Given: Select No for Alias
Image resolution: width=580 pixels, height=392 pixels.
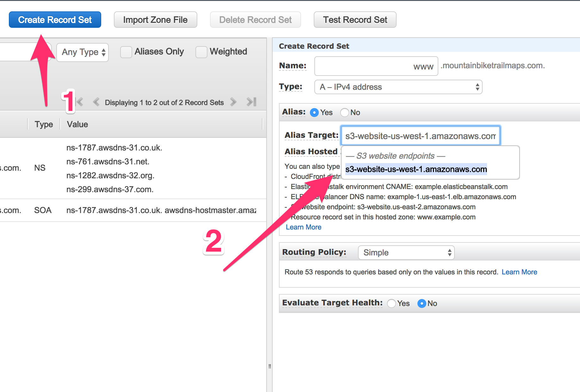Looking at the screenshot, I should tap(345, 113).
